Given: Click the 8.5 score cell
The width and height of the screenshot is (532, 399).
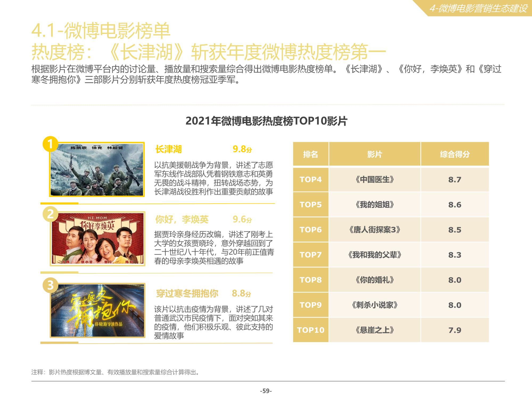Looking at the screenshot, I should pyautogui.click(x=455, y=229).
